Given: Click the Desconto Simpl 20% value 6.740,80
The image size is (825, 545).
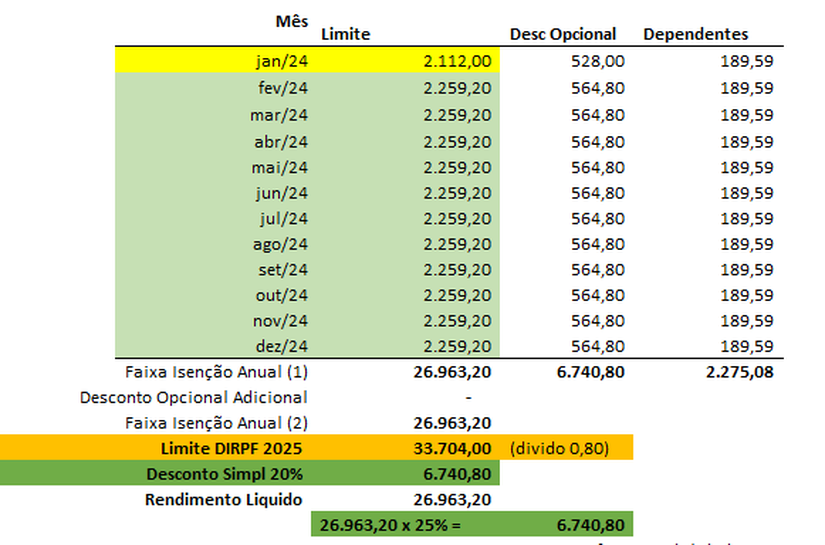Looking at the screenshot, I should (x=457, y=474).
